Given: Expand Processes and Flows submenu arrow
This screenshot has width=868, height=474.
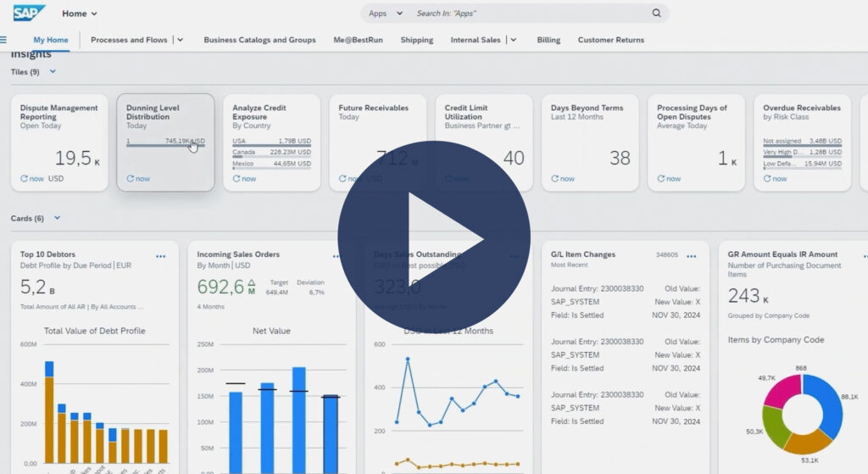Looking at the screenshot, I should coord(181,40).
